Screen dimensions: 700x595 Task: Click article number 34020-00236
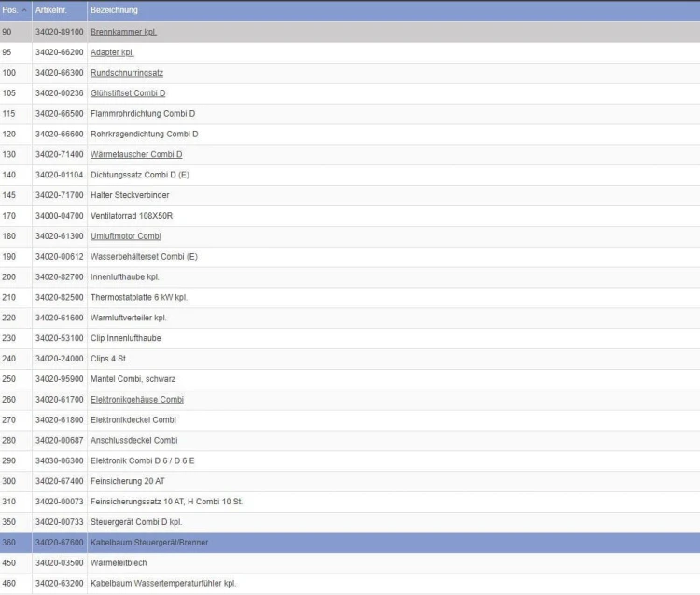tap(60, 93)
